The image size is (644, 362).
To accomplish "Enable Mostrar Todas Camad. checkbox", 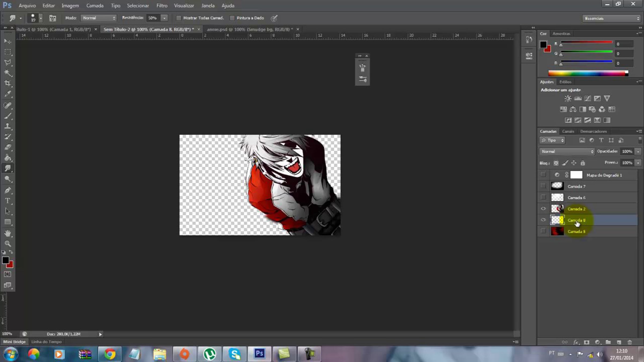I will point(178,18).
